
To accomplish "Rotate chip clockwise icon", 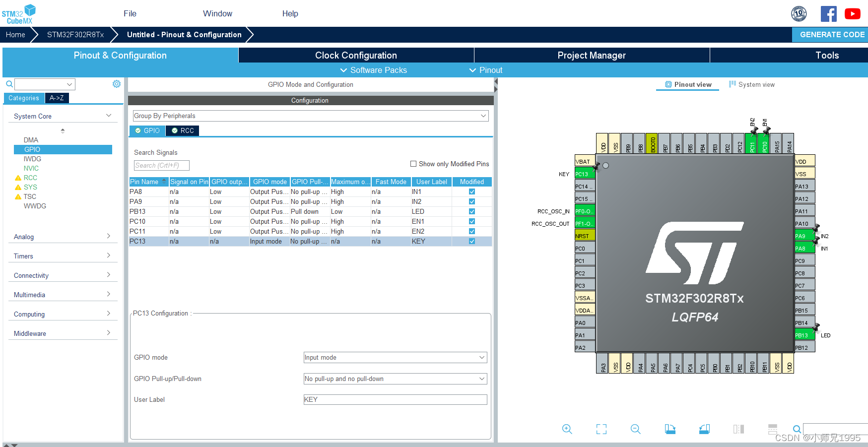I will tap(670, 429).
